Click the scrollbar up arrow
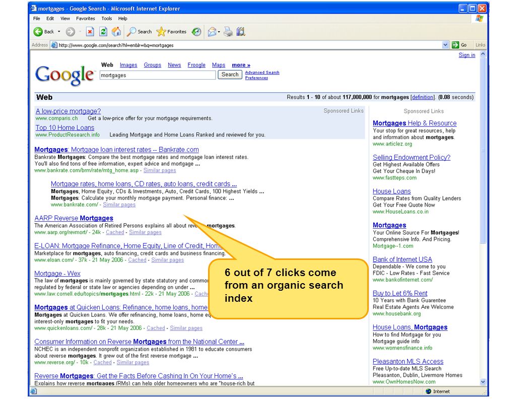The width and height of the screenshot is (532, 399). pos(483,54)
